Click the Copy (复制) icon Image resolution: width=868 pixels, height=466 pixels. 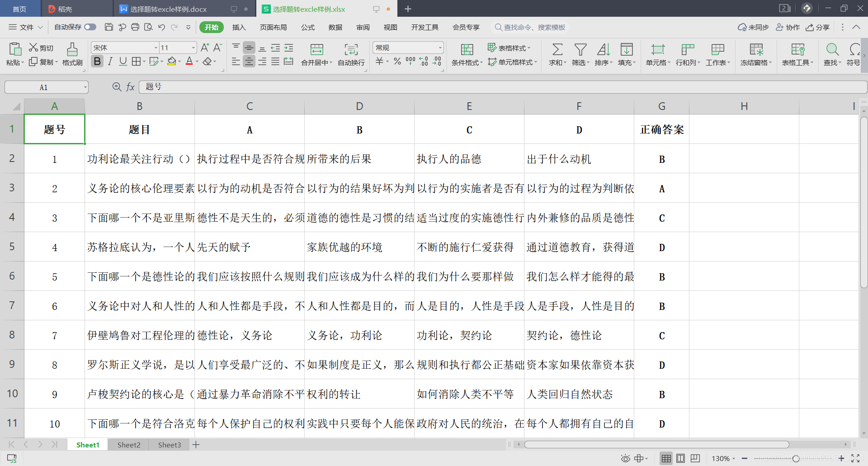(x=33, y=62)
